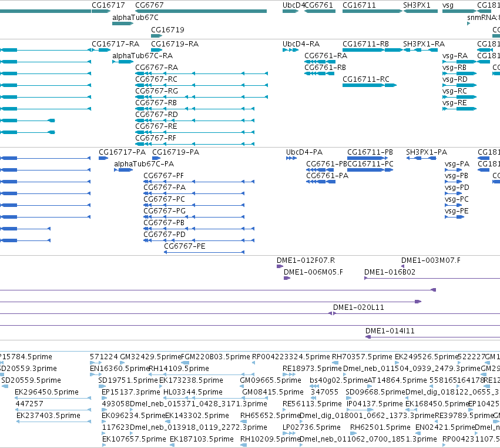Select the DME1-020L11 clone label
The width and height of the screenshot is (500, 448).
[358, 307]
